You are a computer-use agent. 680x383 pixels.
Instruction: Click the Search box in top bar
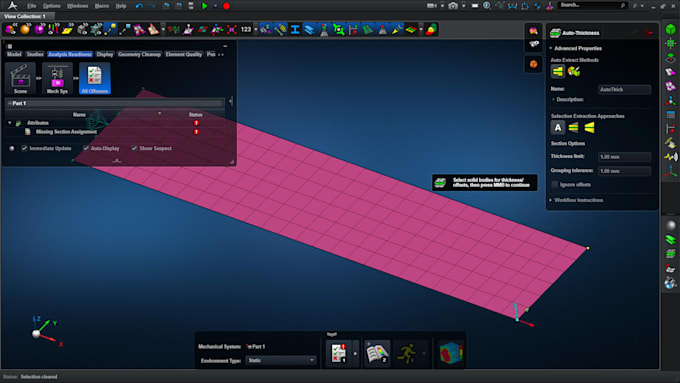(592, 6)
